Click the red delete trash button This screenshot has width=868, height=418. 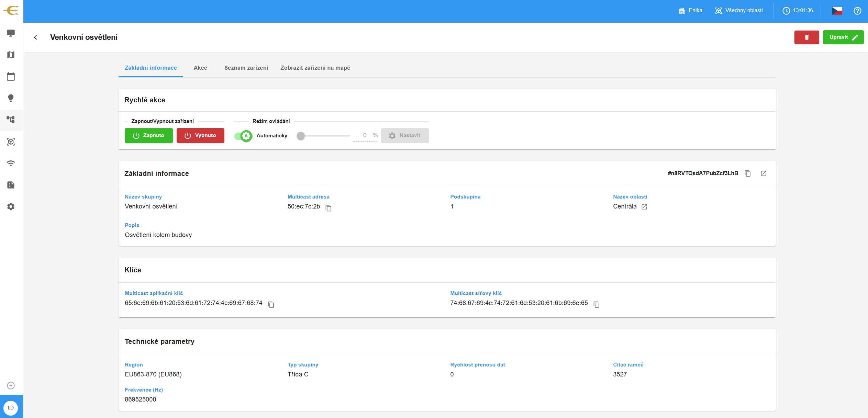806,37
